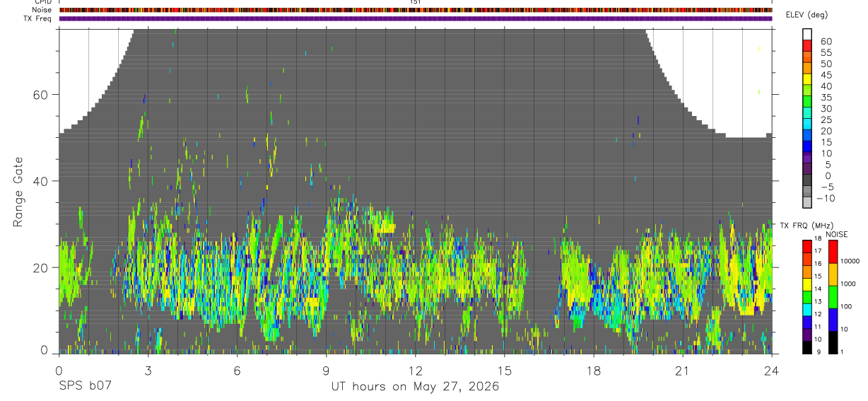Click the TX FRQ (MHz) legend label
868x401 pixels.
(804, 226)
